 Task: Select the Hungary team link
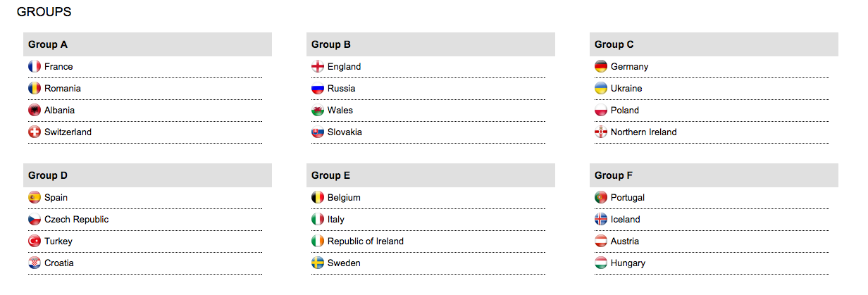(628, 263)
